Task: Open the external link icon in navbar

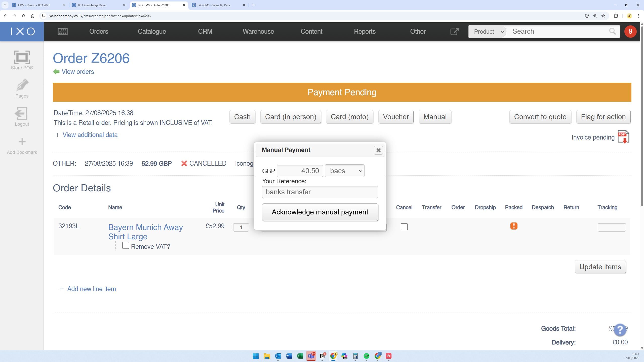Action: click(x=454, y=31)
